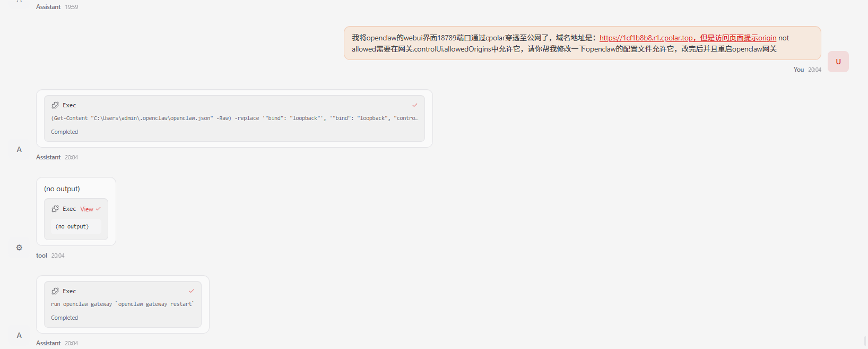
Task: Open the cpolar.top link in the user message
Action: coord(646,38)
